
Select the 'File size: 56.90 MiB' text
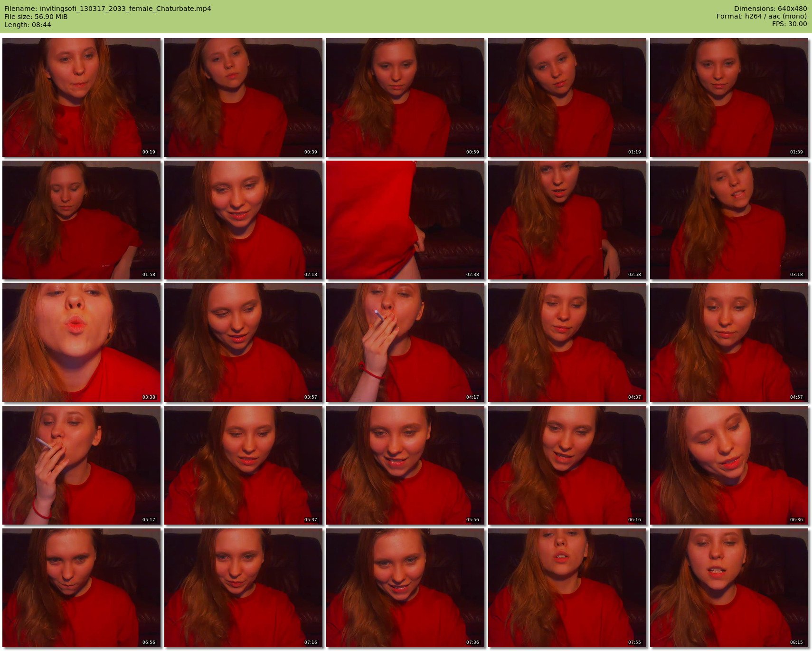click(x=36, y=17)
